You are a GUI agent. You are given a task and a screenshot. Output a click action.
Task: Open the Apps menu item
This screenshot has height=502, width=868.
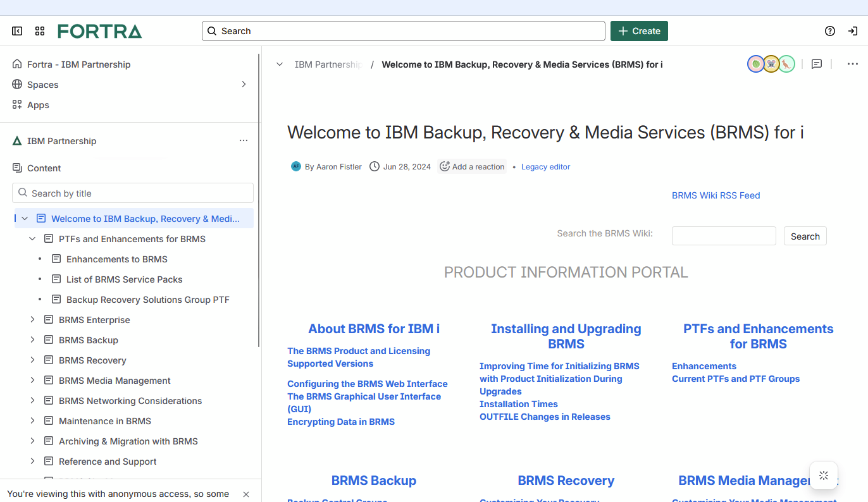pyautogui.click(x=38, y=105)
